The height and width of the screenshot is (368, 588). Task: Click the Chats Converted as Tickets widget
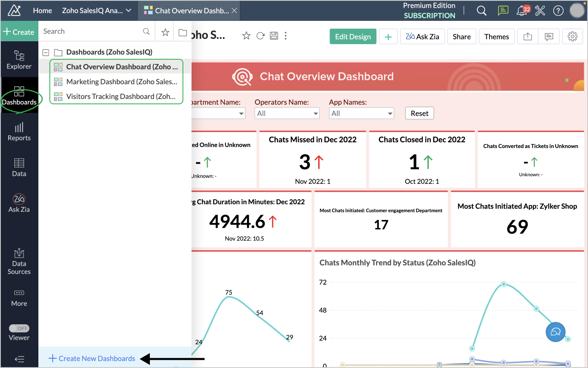pyautogui.click(x=531, y=159)
